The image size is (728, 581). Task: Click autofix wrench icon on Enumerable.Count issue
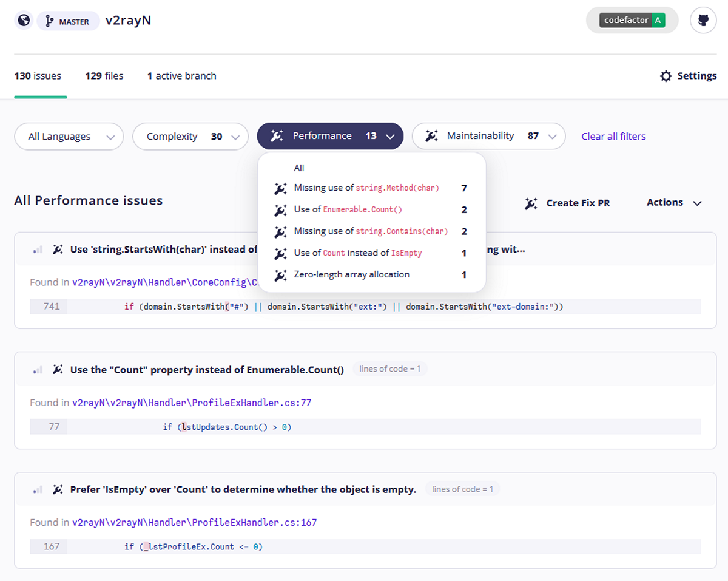pos(58,370)
